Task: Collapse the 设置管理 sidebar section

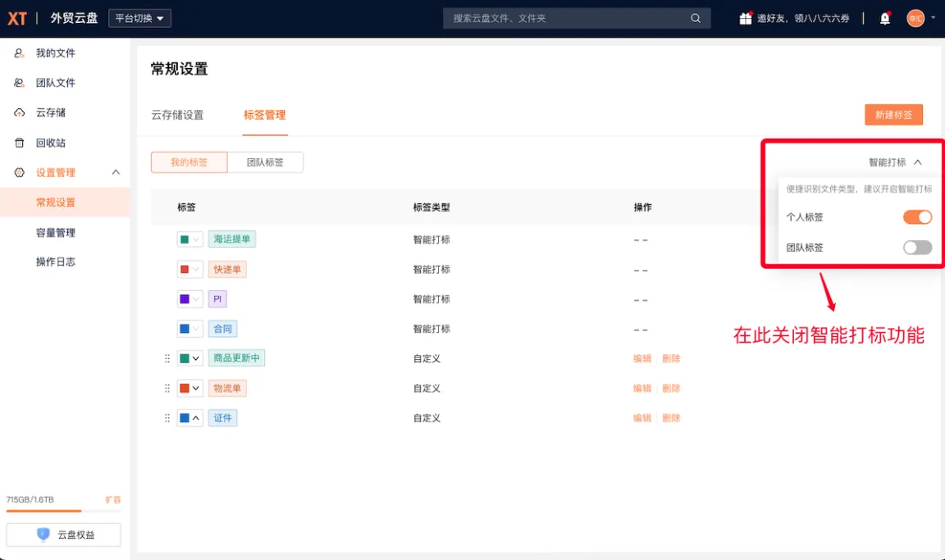Action: point(116,172)
